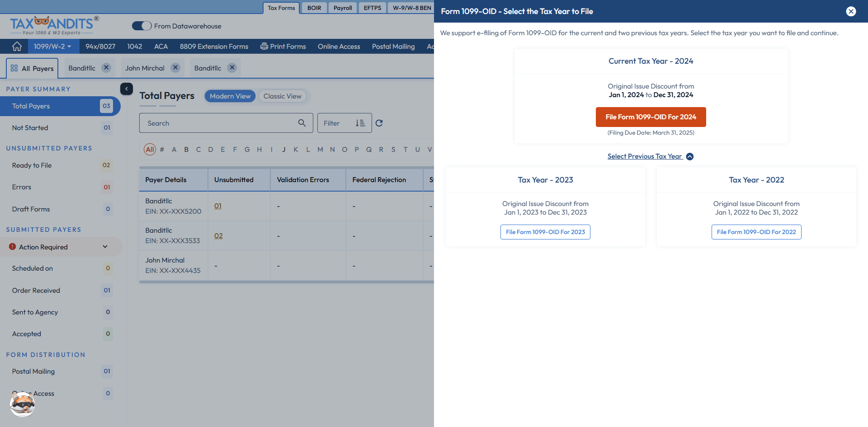
Task: Select Postal Mailing under Form Distribution
Action: 60,371
